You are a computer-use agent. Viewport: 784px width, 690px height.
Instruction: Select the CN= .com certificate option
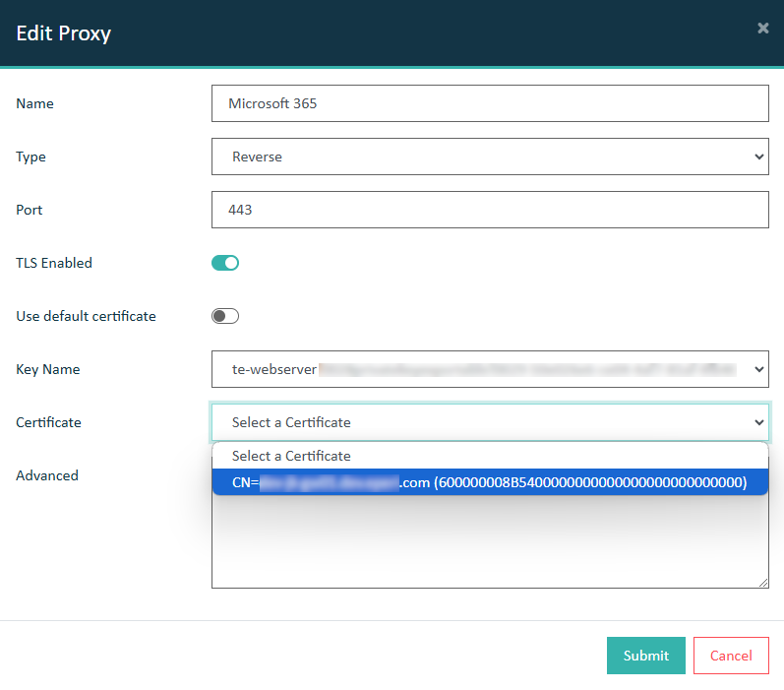coord(490,482)
